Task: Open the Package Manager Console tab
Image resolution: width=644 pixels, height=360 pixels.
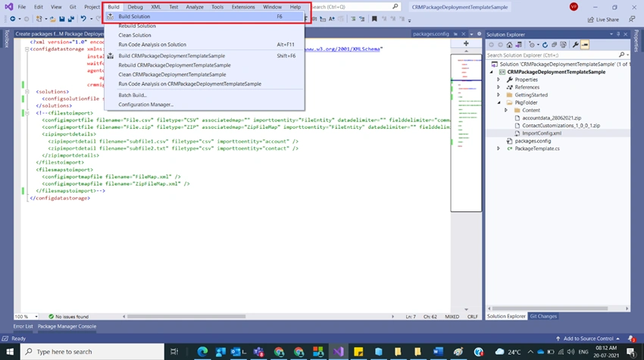Action: pos(67,327)
